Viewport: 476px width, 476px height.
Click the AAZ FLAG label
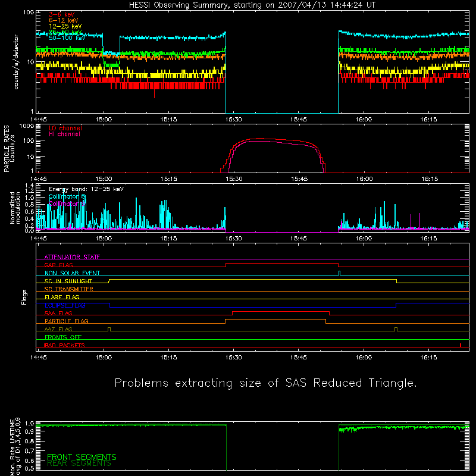pos(58,329)
